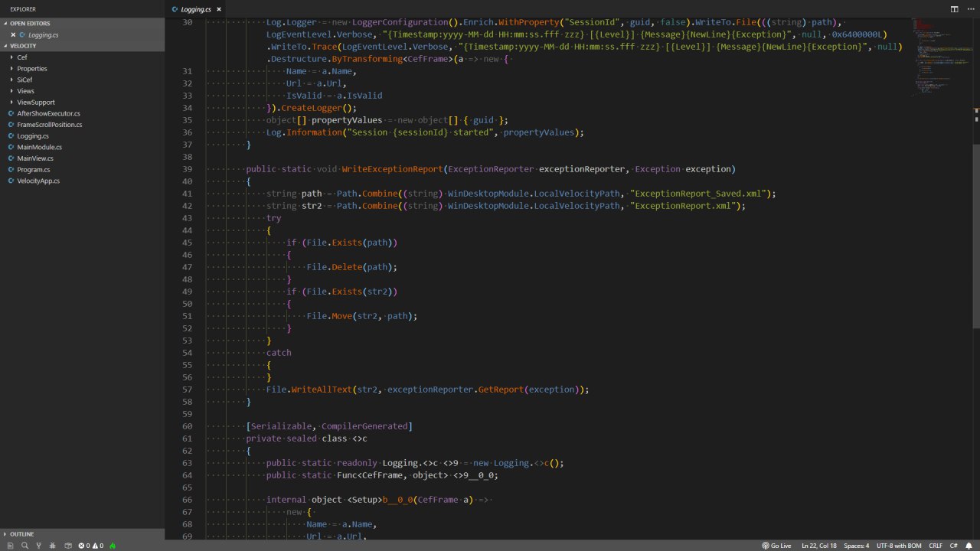Close Logging.cs in Open Editors list
Viewport: 980px width, 551px height.
[x=13, y=35]
